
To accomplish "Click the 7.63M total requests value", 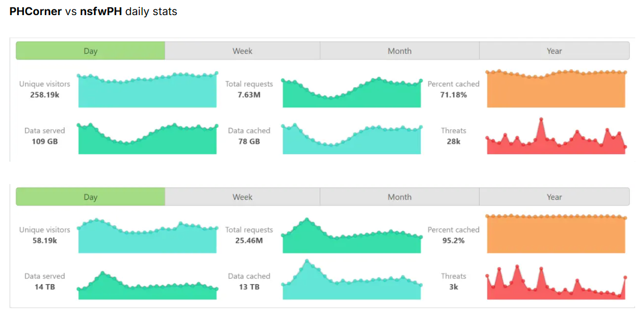I will [249, 95].
